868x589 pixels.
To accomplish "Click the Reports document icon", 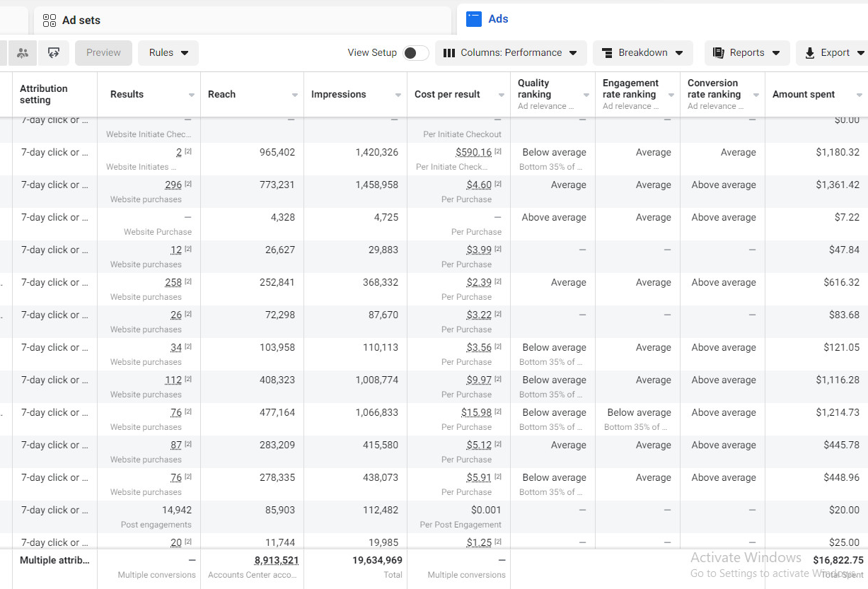I will [719, 53].
